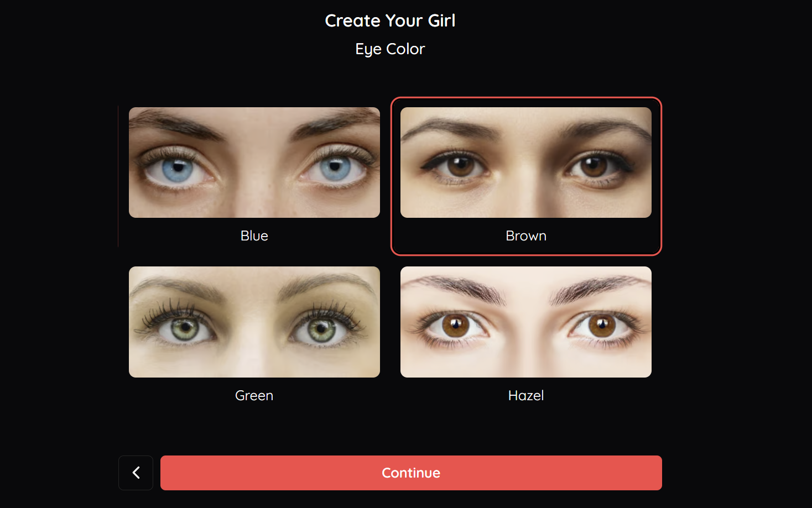Screen dimensions: 812x508
Task: Choose the Brown eye color photo
Action: coord(526,163)
